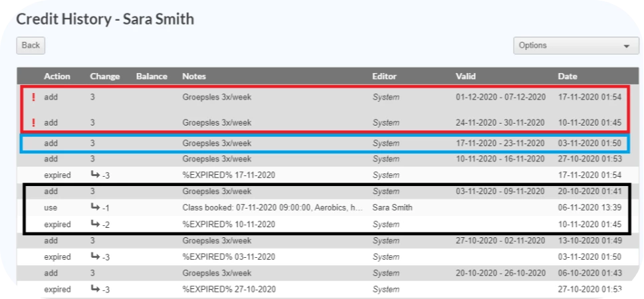Click the Date column header
The width and height of the screenshot is (644, 299).
tap(568, 76)
